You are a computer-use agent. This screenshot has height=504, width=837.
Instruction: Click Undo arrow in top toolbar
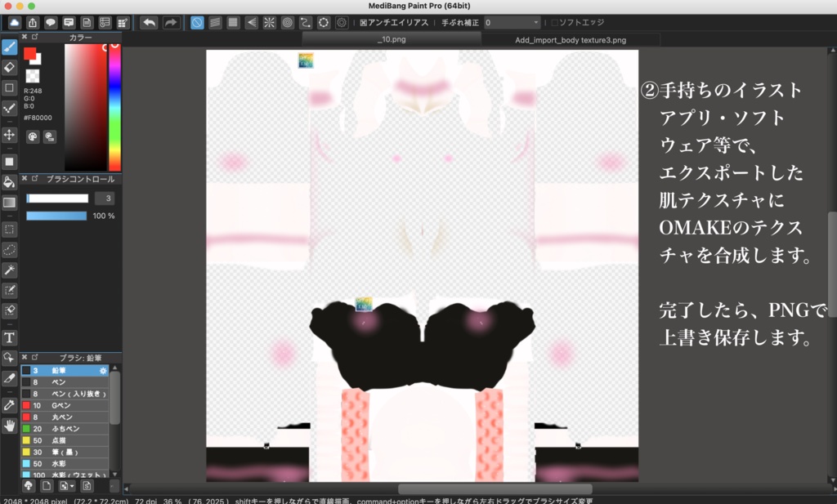pos(150,22)
